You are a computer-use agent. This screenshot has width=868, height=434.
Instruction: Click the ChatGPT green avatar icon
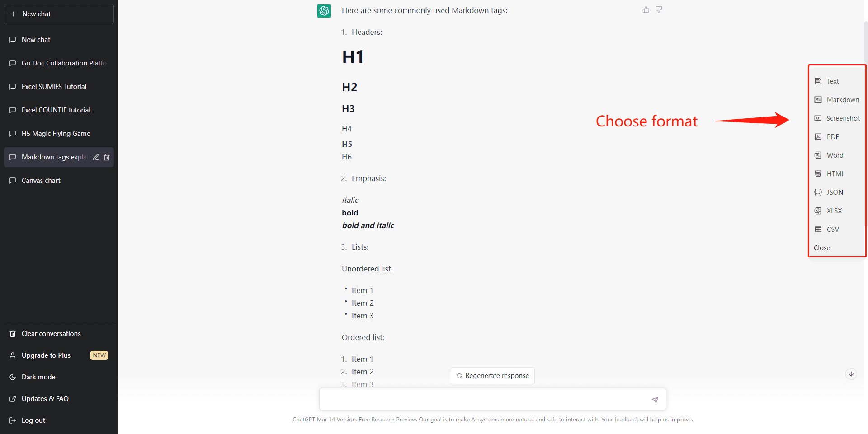click(324, 11)
